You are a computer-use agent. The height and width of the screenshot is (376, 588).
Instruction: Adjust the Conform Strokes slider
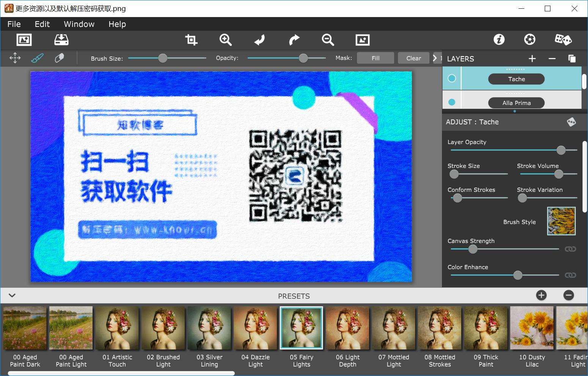tap(479, 198)
